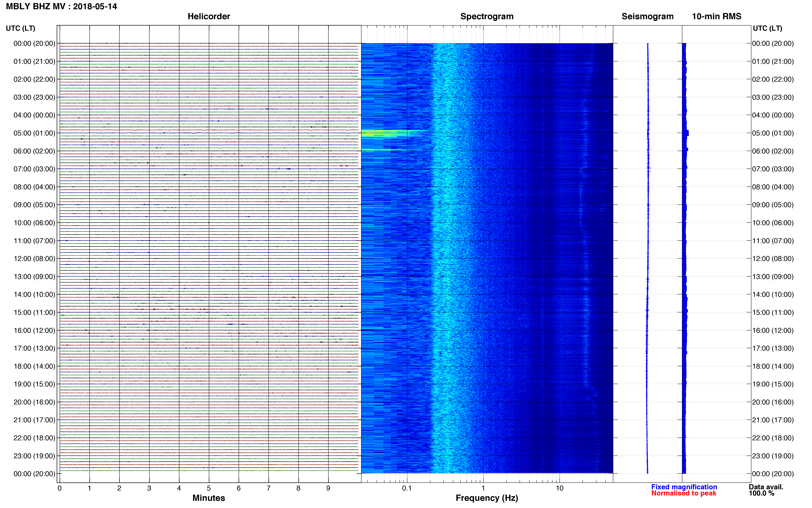Click the Seismogram panel heading
Viewport: 812px width, 508px height.
tap(648, 16)
